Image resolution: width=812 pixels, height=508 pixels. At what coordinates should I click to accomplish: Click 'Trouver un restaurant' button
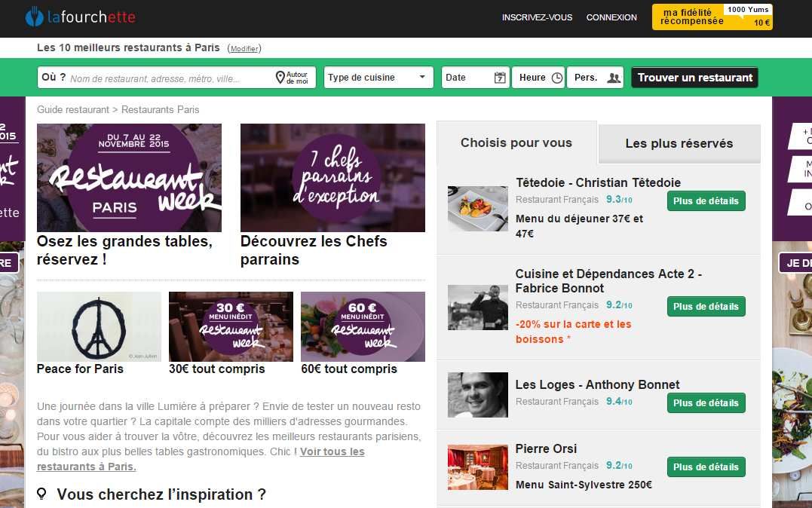tap(695, 77)
